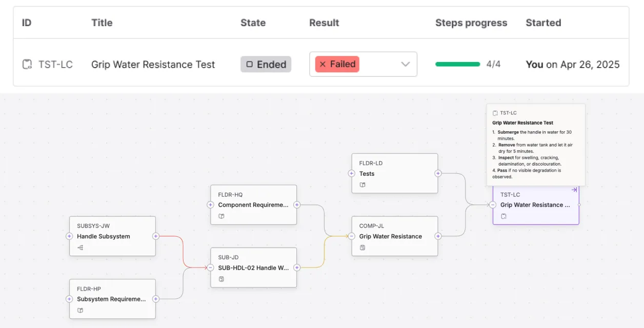This screenshot has width=644, height=328.
Task: Click the FLDR-LD identifier label
Action: 371,163
